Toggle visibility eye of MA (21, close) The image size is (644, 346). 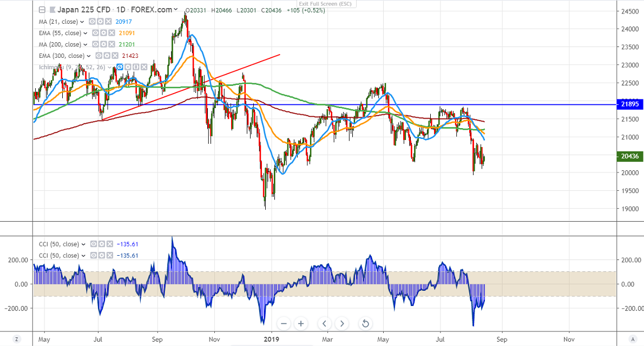pos(93,21)
